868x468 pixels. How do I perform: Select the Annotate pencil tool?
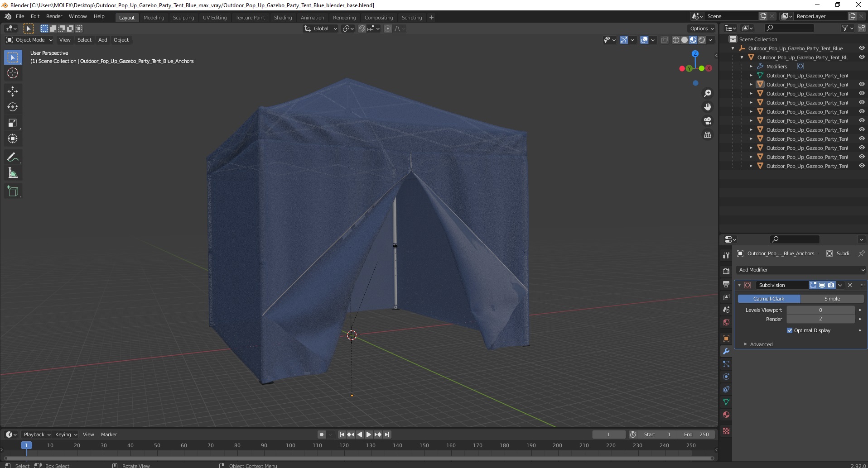pyautogui.click(x=13, y=158)
